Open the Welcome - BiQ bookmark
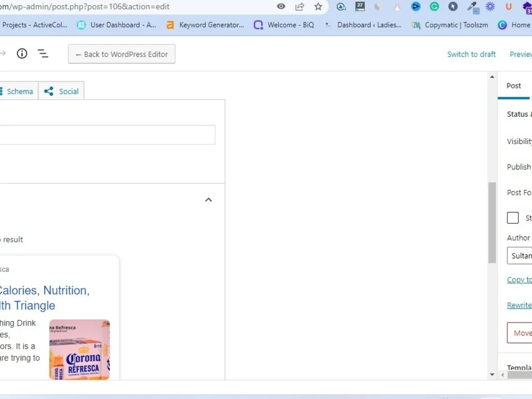The height and width of the screenshot is (399, 532). point(284,25)
